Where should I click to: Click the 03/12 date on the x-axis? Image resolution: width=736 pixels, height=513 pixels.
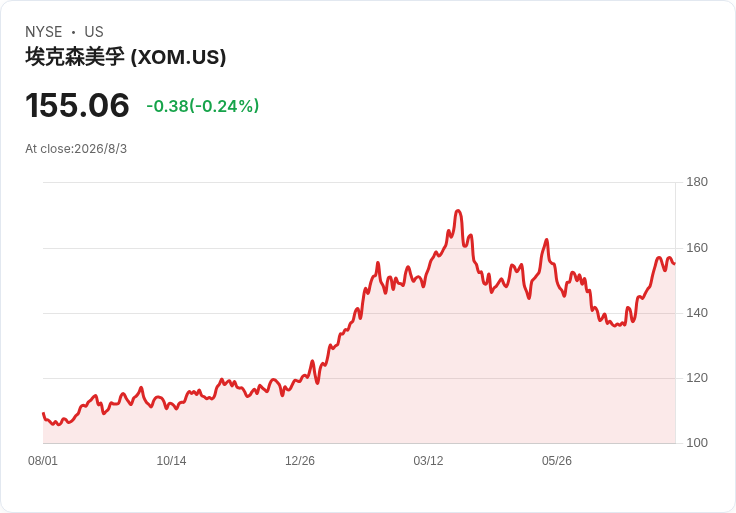pyautogui.click(x=428, y=461)
